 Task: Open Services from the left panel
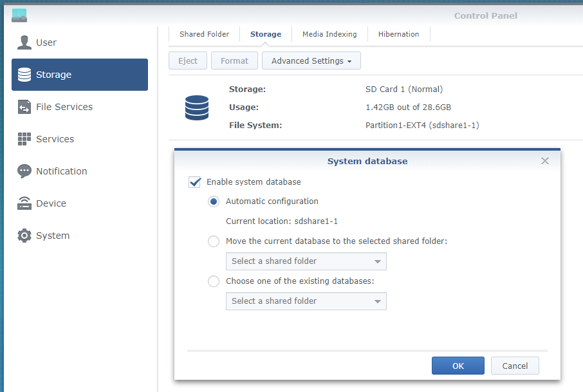tap(24, 139)
